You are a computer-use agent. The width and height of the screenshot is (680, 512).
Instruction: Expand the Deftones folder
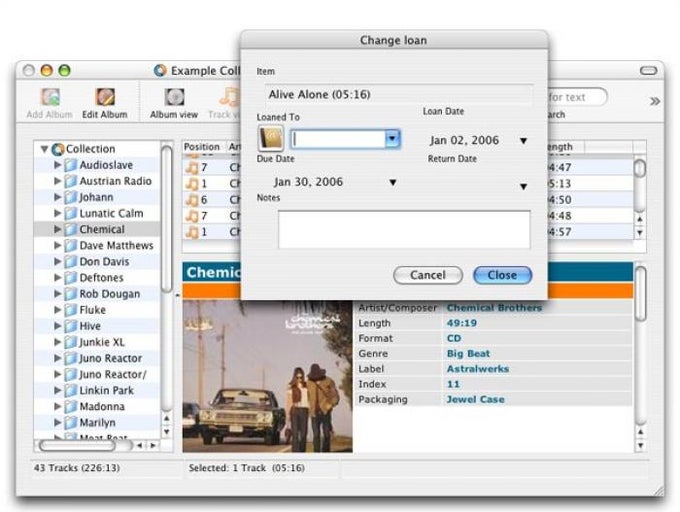(x=57, y=277)
